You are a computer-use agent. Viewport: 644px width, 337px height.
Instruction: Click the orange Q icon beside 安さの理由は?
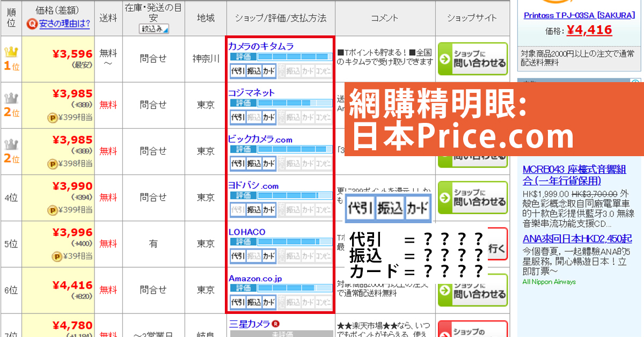32,23
